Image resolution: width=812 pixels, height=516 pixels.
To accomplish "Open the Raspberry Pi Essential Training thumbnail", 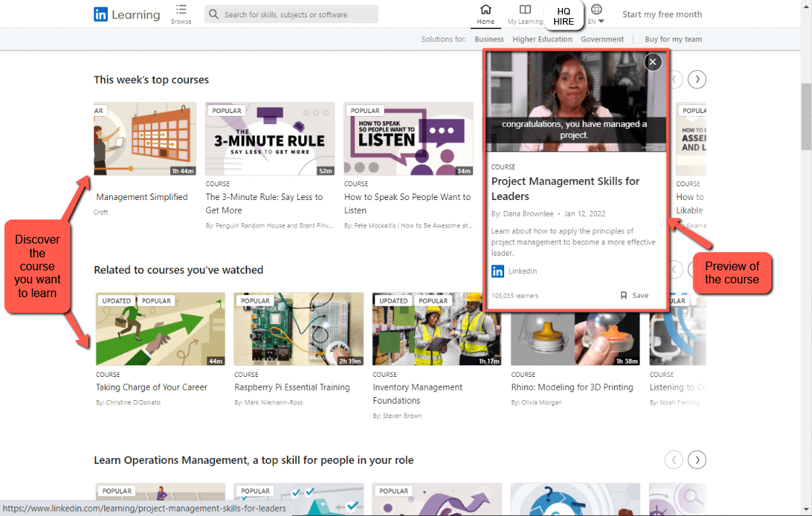I will 298,328.
